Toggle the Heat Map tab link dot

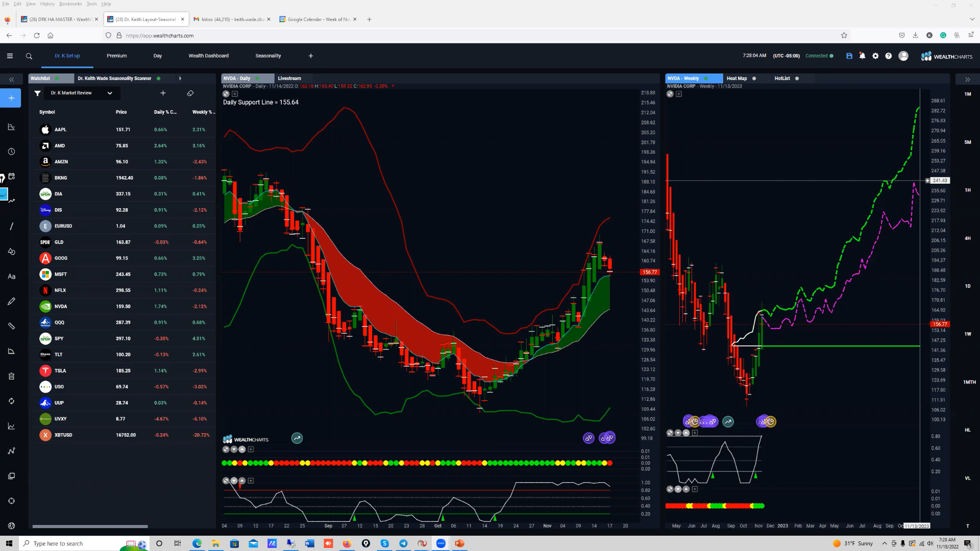pos(754,79)
